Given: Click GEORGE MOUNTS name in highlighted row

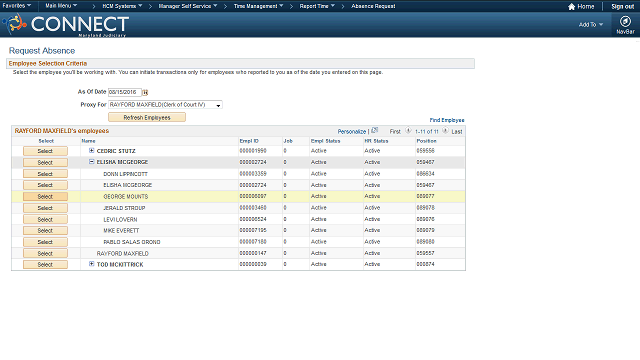Looking at the screenshot, I should tap(126, 196).
